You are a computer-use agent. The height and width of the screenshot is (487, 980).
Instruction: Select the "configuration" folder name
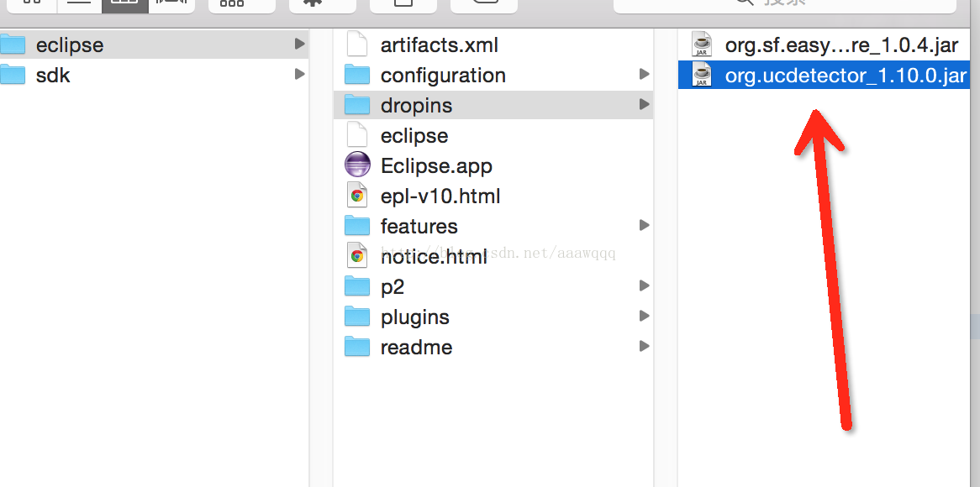pyautogui.click(x=443, y=76)
